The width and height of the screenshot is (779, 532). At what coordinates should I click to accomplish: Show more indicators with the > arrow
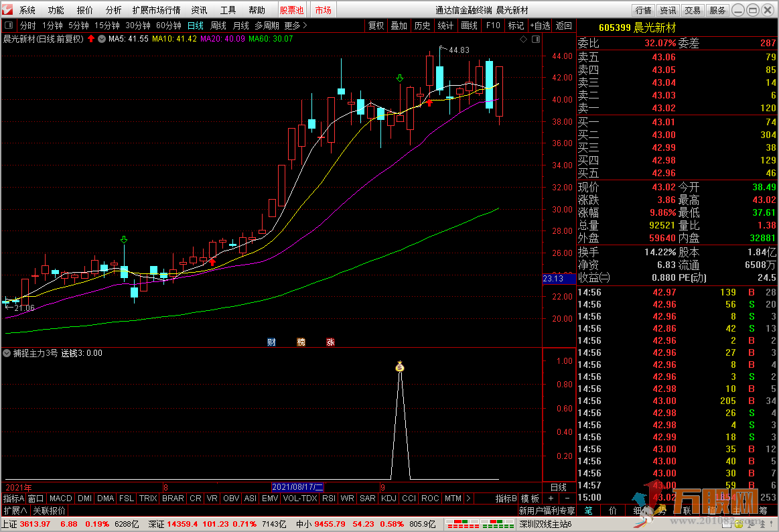point(468,498)
